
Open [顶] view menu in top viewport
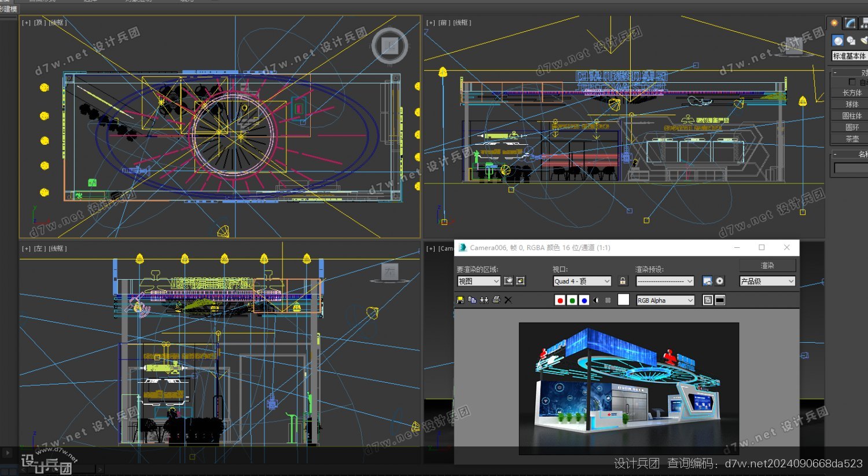[x=39, y=23]
